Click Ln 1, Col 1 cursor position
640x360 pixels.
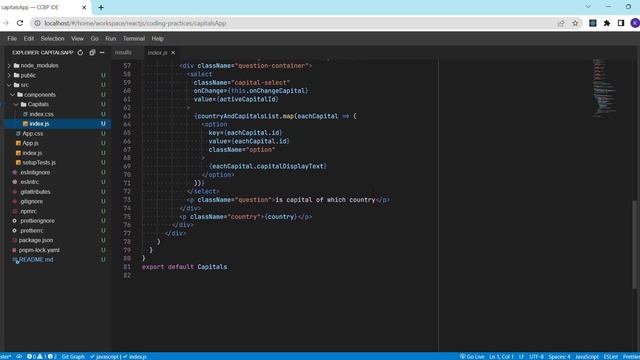coord(501,356)
